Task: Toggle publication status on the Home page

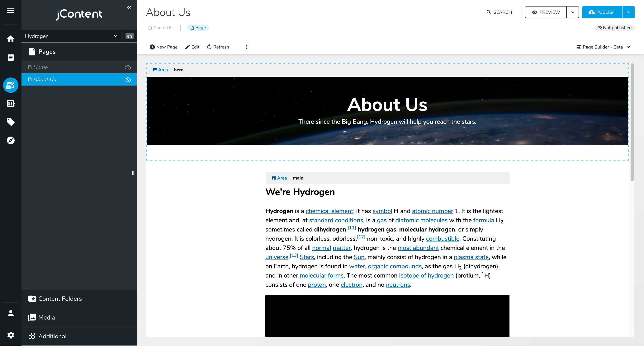Action: (128, 67)
